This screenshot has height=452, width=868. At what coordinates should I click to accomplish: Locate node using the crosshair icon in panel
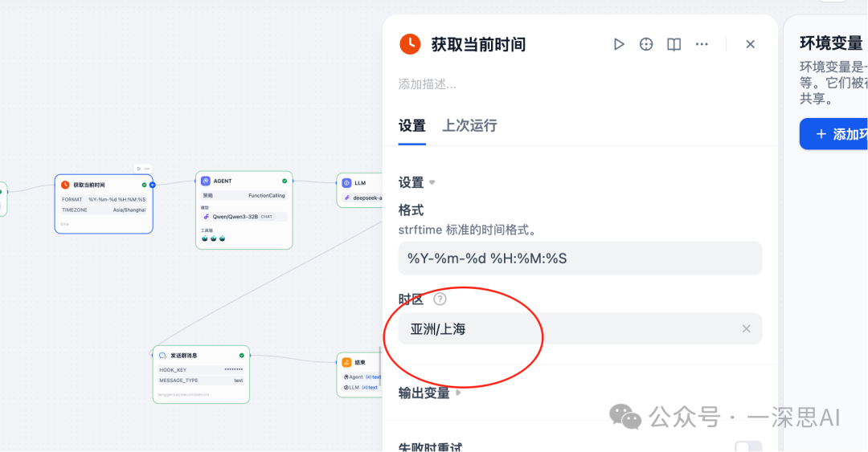(646, 44)
